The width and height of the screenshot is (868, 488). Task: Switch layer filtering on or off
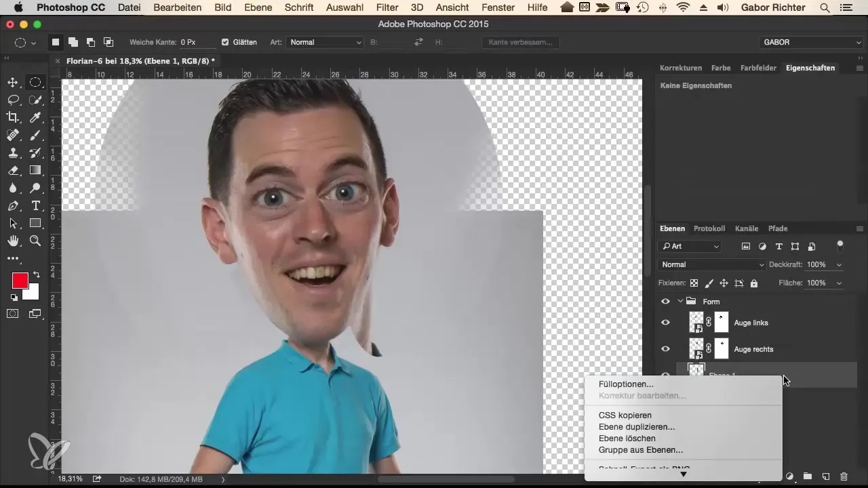tap(841, 245)
